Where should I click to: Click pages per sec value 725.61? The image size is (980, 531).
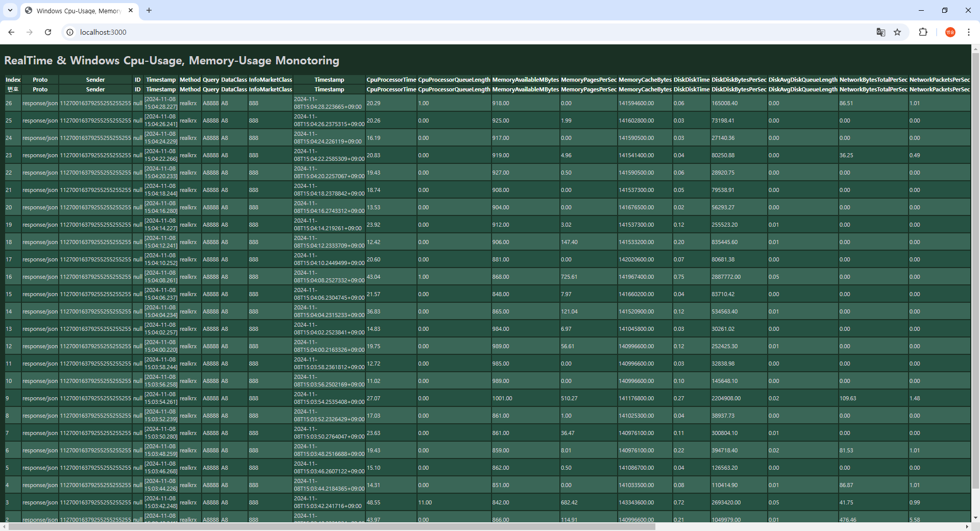(569, 277)
